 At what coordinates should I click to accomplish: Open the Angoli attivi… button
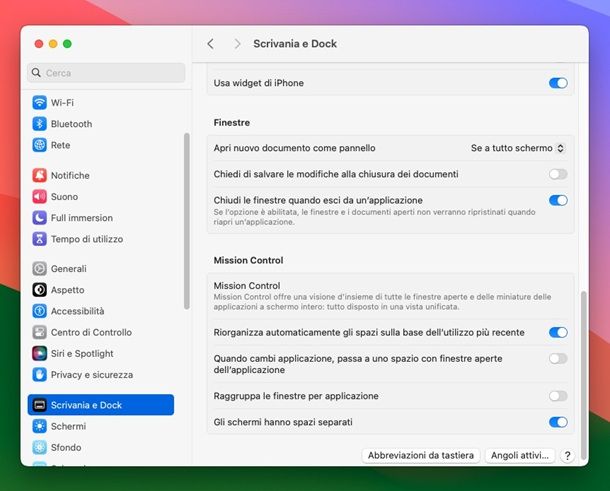[x=520, y=455]
